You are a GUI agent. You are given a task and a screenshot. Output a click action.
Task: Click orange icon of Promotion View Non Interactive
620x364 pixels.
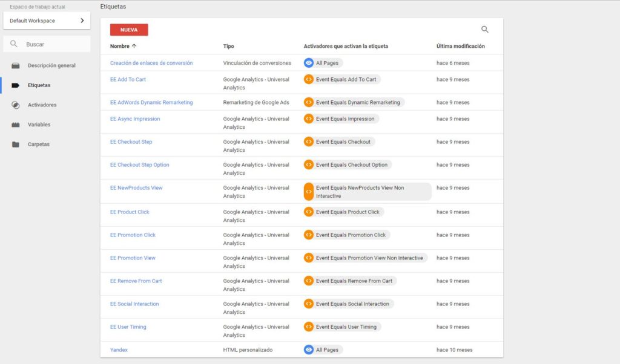pyautogui.click(x=309, y=258)
